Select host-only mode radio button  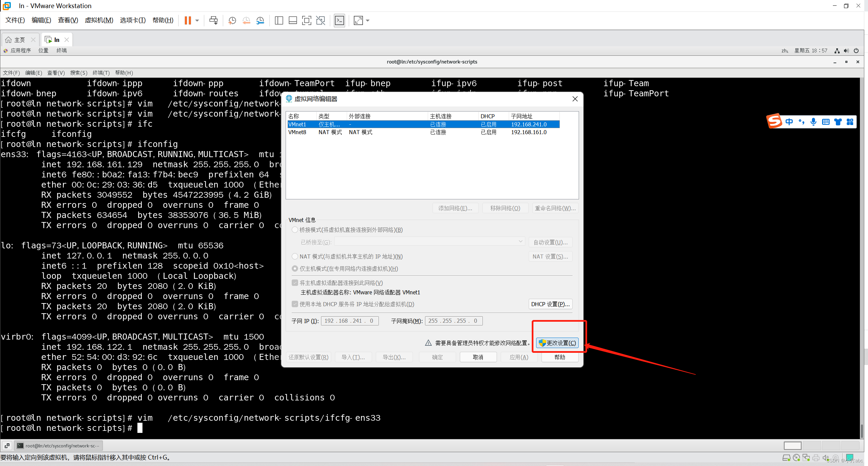pos(295,269)
